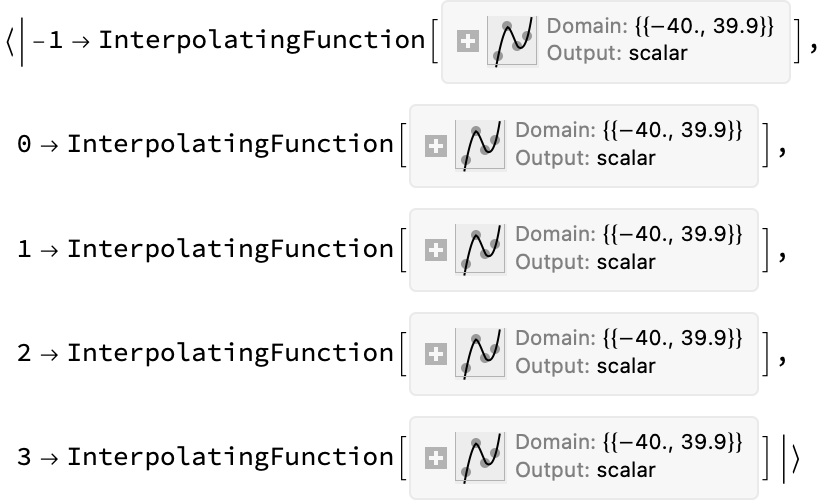Viewport: 824px width, 500px height.
Task: Expand the summary box for key 3
Action: [436, 458]
